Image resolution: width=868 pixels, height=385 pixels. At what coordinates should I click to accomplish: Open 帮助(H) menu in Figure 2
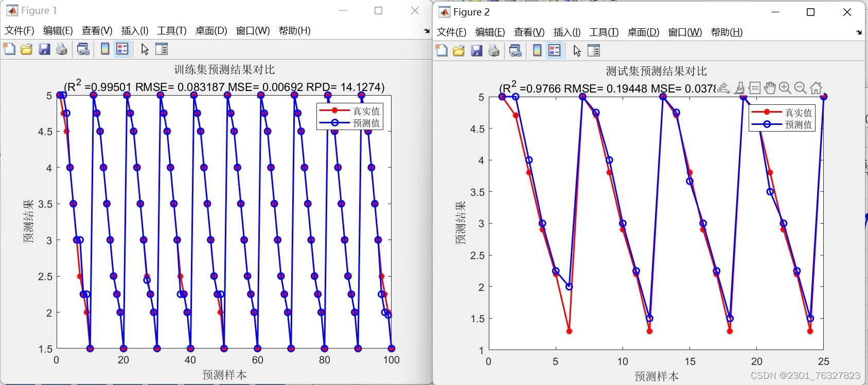tap(727, 32)
